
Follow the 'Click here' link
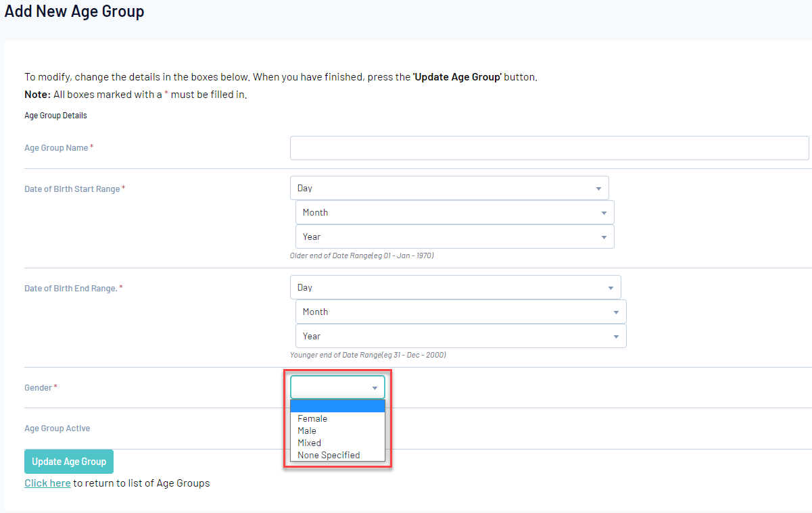(47, 483)
